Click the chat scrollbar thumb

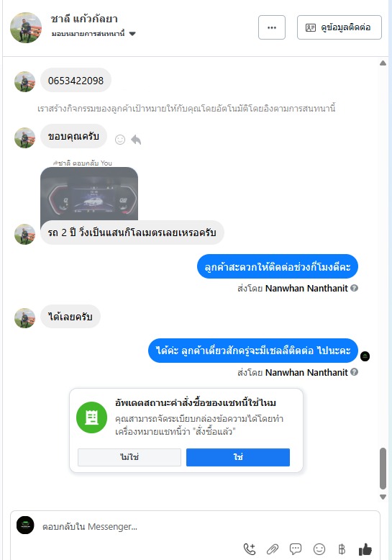coord(383,468)
